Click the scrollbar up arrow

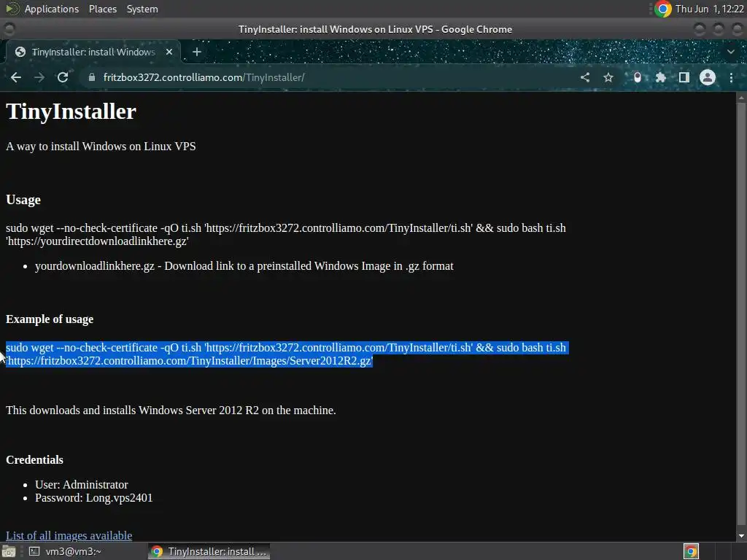click(x=741, y=97)
